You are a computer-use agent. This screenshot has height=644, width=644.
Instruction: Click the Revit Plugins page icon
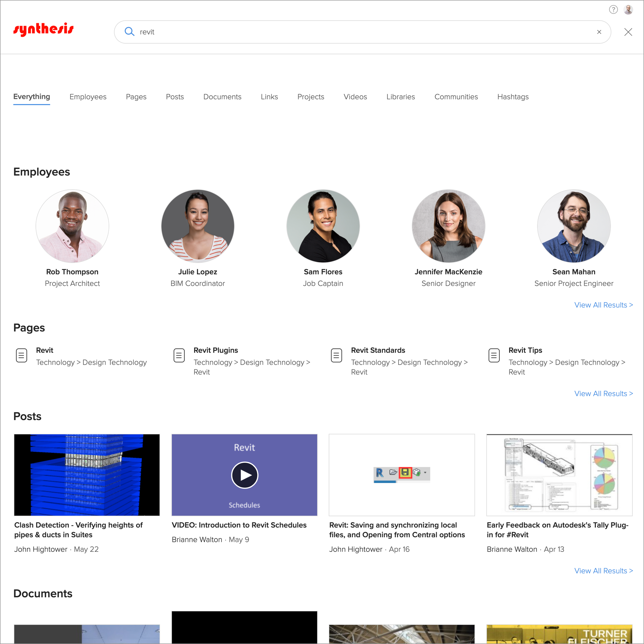click(x=179, y=355)
